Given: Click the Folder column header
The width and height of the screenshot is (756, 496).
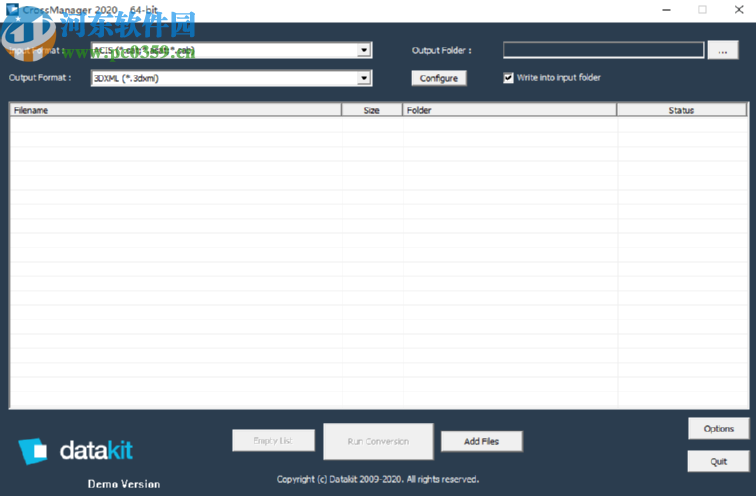Looking at the screenshot, I should pos(510,110).
